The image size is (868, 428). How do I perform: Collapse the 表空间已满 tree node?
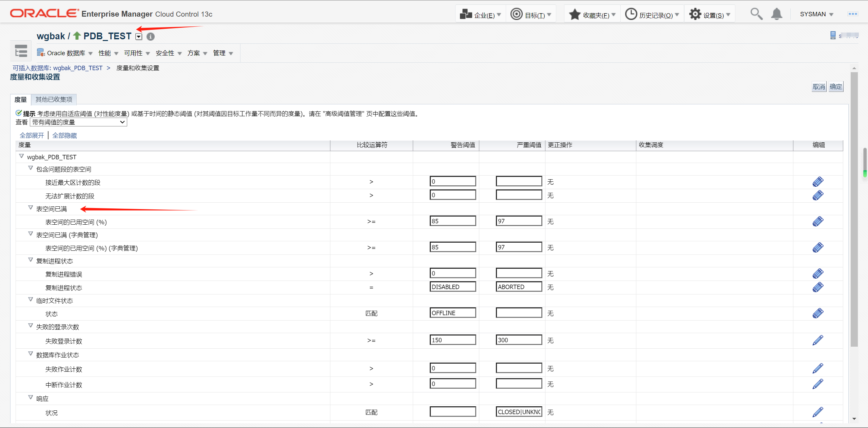pos(31,208)
